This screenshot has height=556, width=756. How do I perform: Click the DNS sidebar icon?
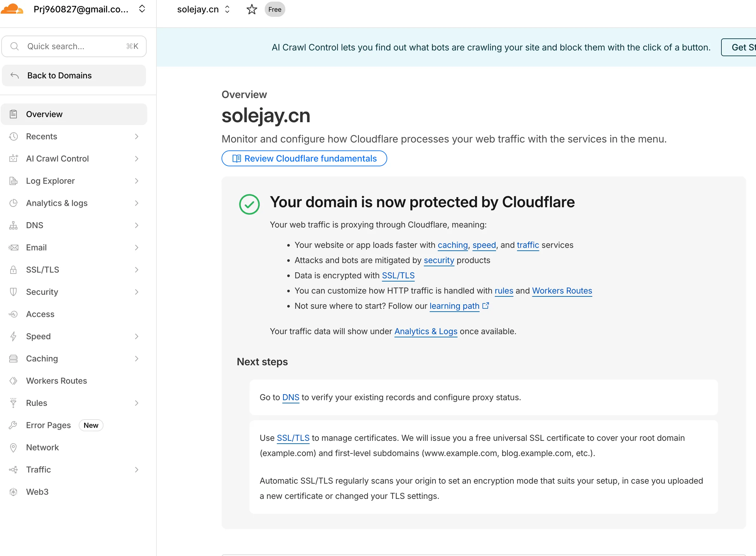13,225
